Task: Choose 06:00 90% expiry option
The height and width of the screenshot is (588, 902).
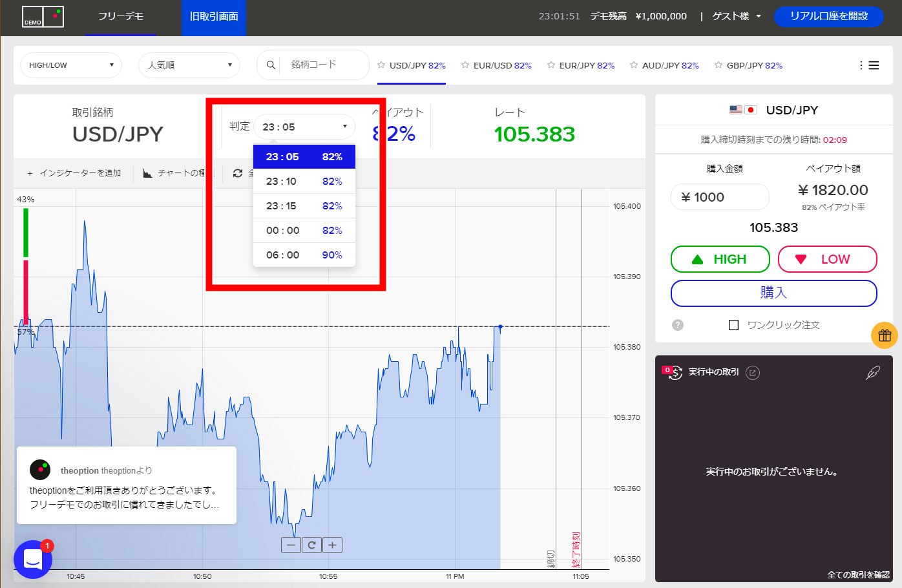Action: click(x=304, y=255)
